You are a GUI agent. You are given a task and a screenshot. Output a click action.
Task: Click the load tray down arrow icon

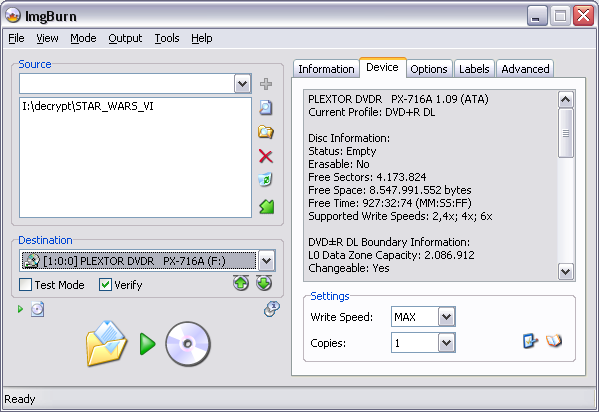[x=264, y=283]
